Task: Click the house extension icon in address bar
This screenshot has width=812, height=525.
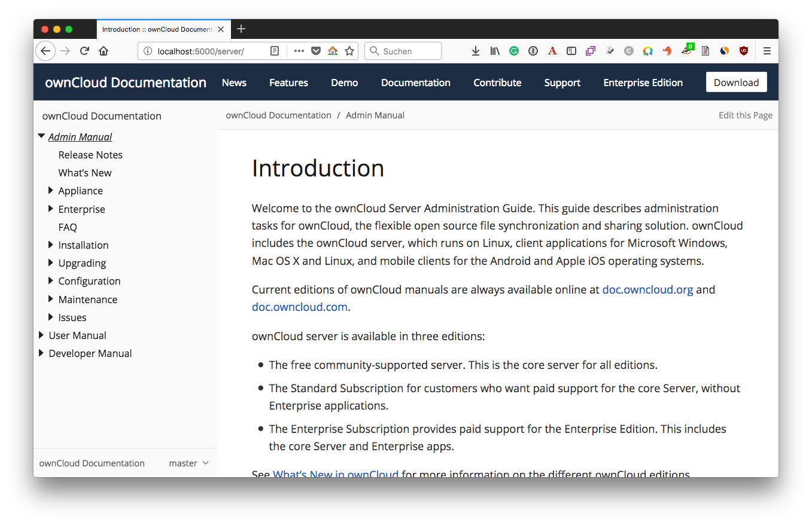Action: (x=333, y=51)
